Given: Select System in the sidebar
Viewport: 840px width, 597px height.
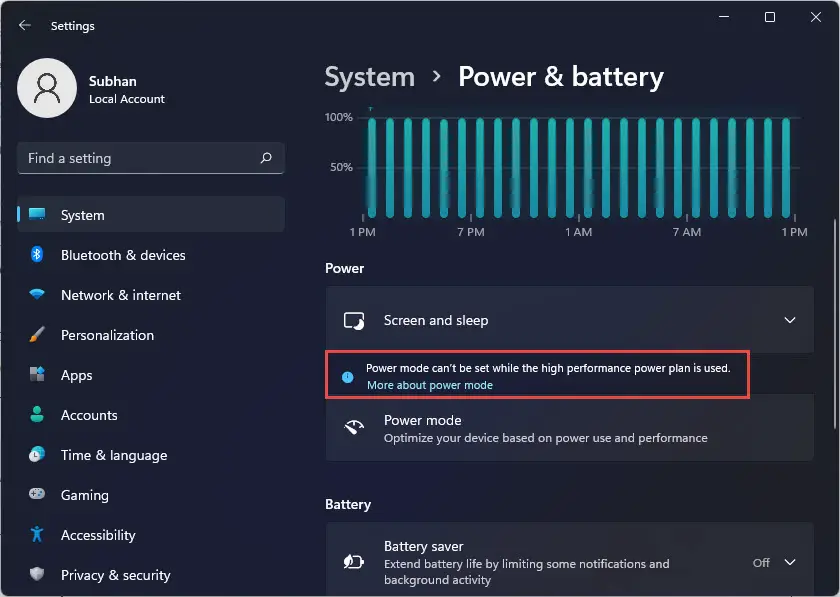Looking at the screenshot, I should [151, 214].
